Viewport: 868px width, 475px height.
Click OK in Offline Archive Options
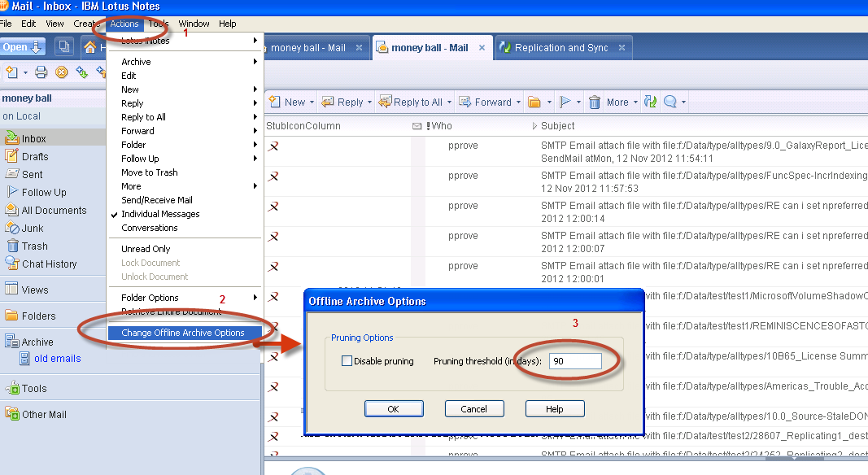click(x=394, y=408)
